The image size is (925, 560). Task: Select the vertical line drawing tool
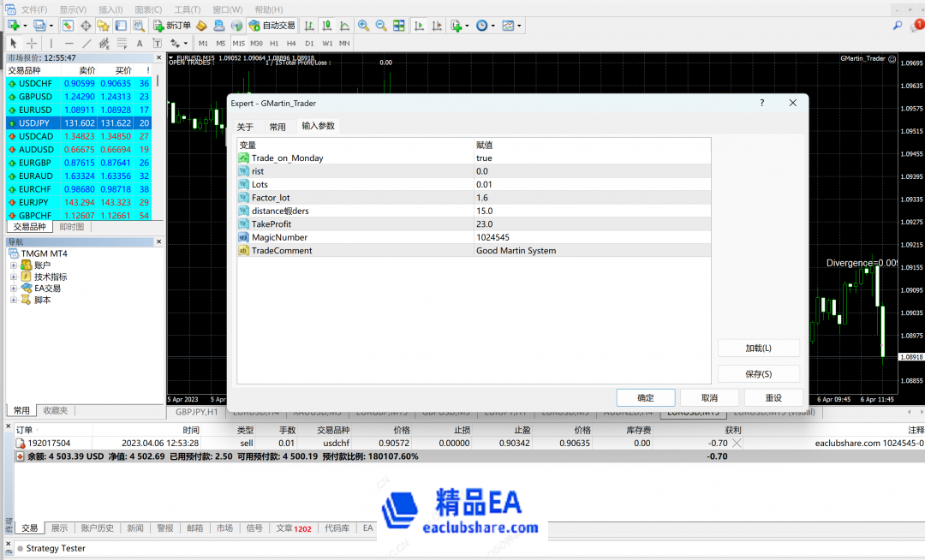51,42
